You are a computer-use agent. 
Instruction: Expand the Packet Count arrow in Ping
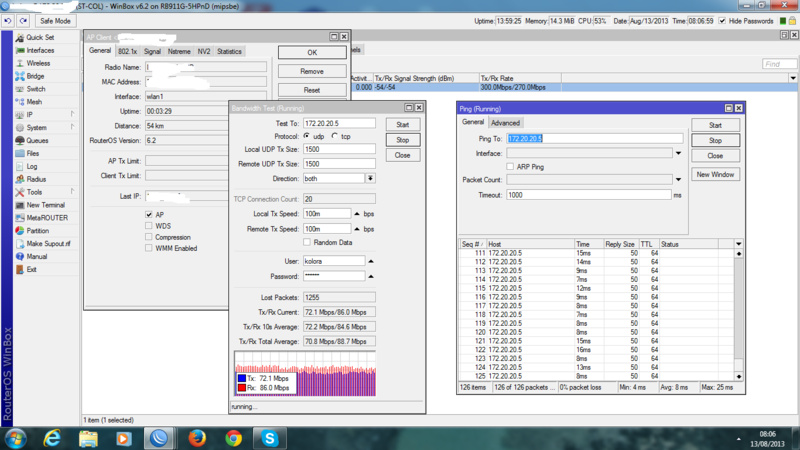pos(678,180)
